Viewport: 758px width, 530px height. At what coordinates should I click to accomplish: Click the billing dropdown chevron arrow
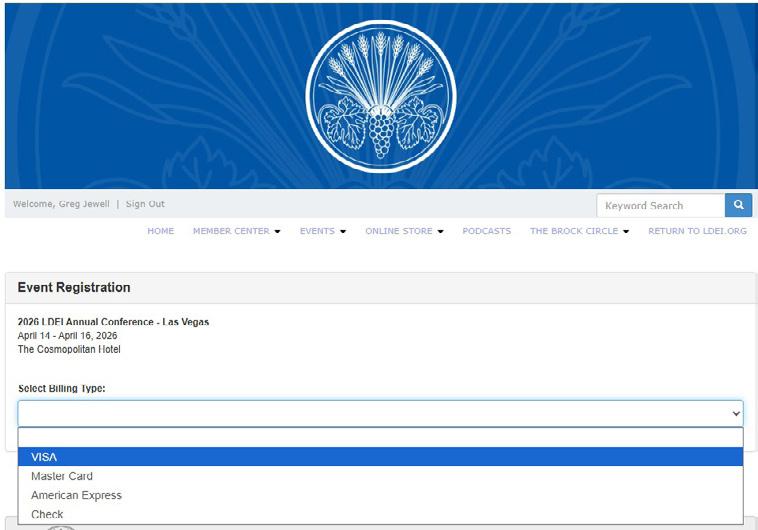pyautogui.click(x=736, y=413)
